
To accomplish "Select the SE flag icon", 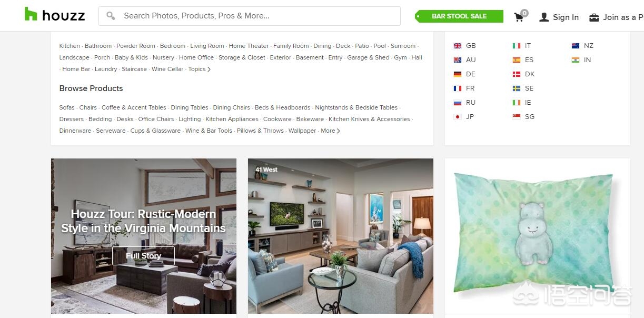I will (x=517, y=88).
